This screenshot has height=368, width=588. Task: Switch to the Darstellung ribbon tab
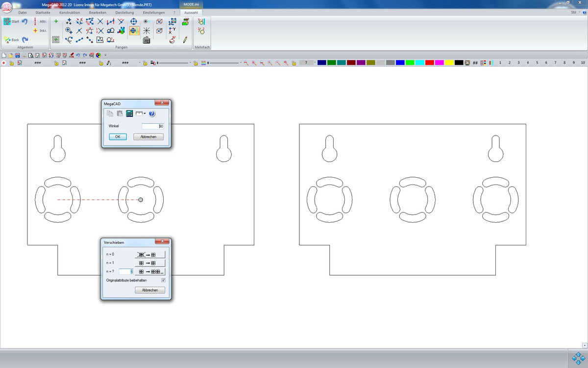[125, 12]
